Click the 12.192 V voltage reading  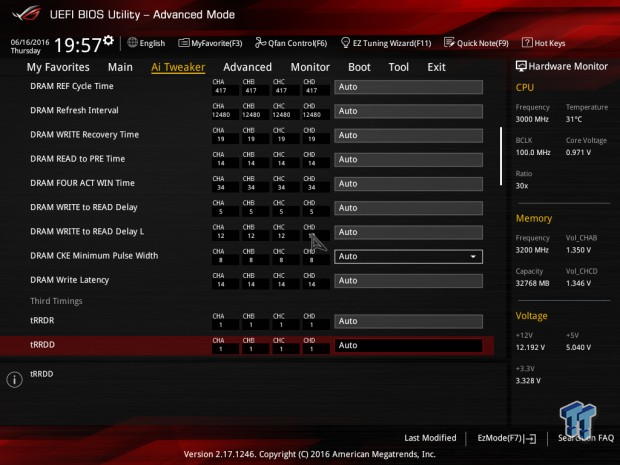click(x=530, y=347)
